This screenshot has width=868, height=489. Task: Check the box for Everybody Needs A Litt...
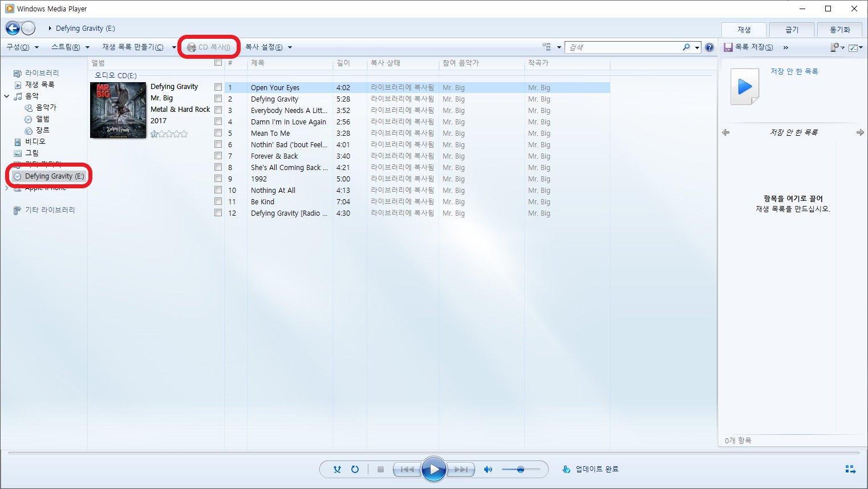(x=218, y=110)
